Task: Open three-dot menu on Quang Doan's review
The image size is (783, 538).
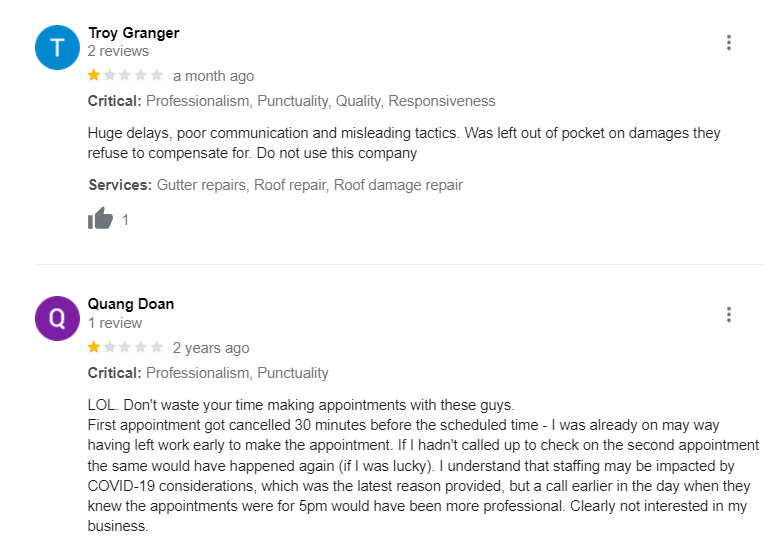Action: (729, 314)
